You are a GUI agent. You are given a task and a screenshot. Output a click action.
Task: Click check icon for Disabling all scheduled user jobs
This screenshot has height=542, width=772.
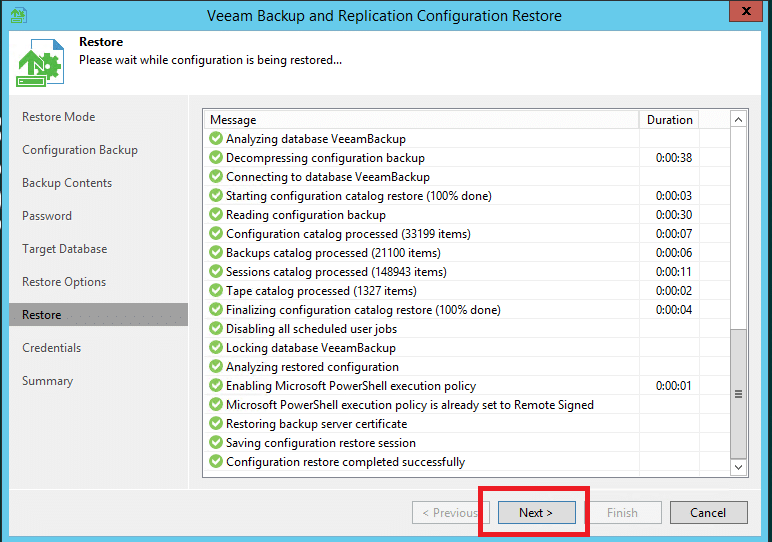216,328
